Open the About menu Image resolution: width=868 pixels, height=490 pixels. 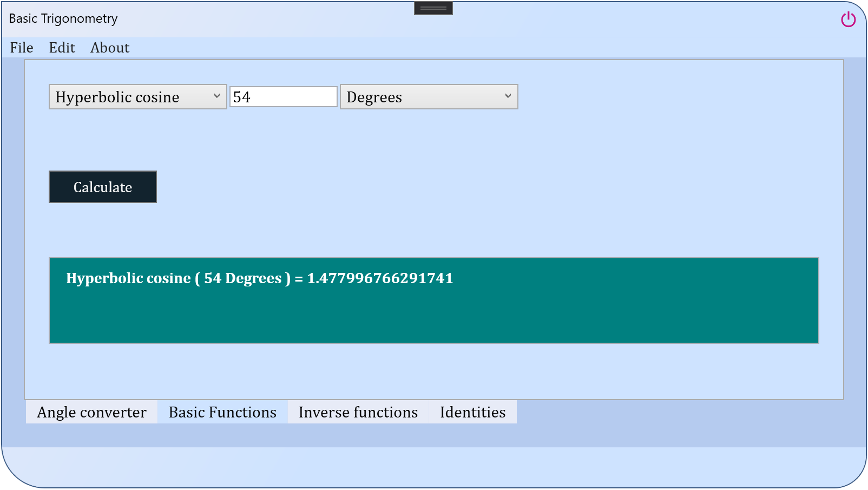click(110, 48)
